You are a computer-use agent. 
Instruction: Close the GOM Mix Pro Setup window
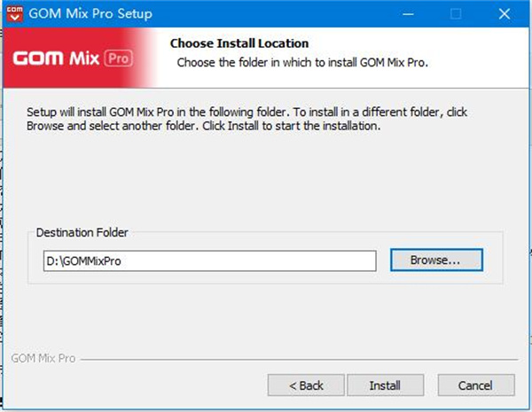coord(505,14)
